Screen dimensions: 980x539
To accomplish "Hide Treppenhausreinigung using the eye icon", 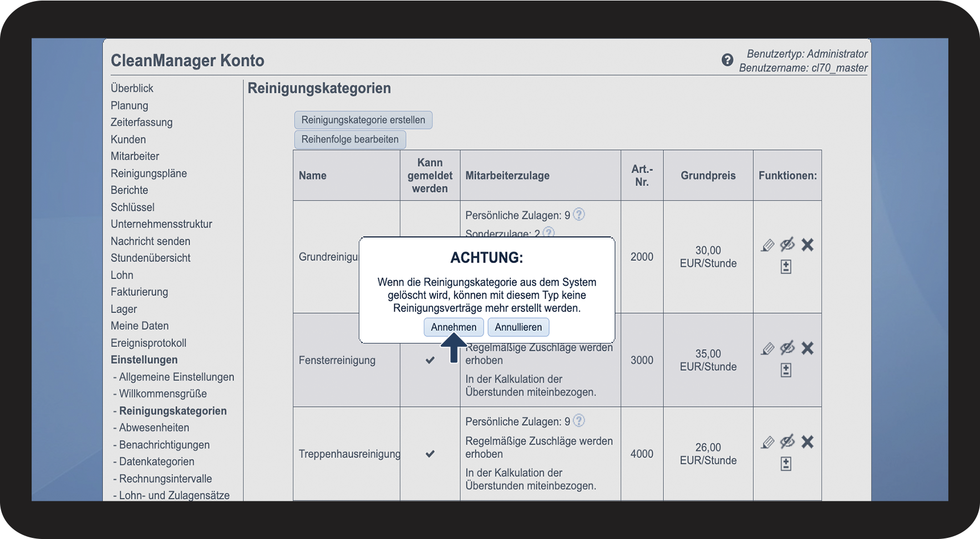I will point(788,441).
